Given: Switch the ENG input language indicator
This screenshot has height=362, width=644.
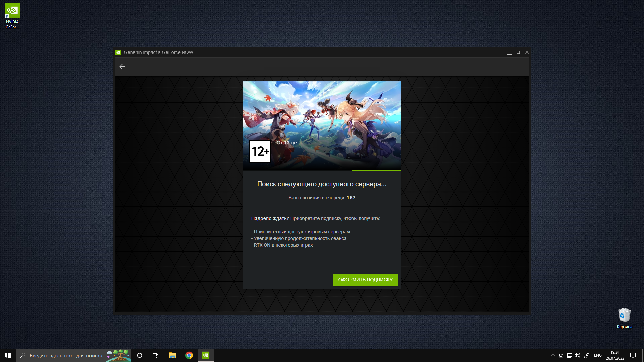Looking at the screenshot, I should pyautogui.click(x=598, y=355).
